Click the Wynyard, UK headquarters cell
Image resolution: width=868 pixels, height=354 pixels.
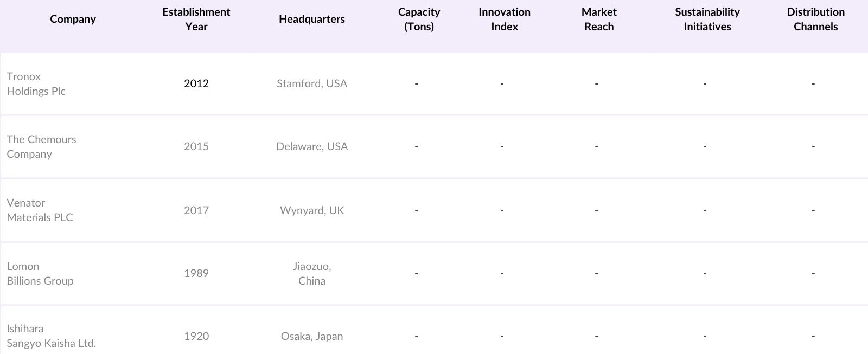pyautogui.click(x=311, y=210)
